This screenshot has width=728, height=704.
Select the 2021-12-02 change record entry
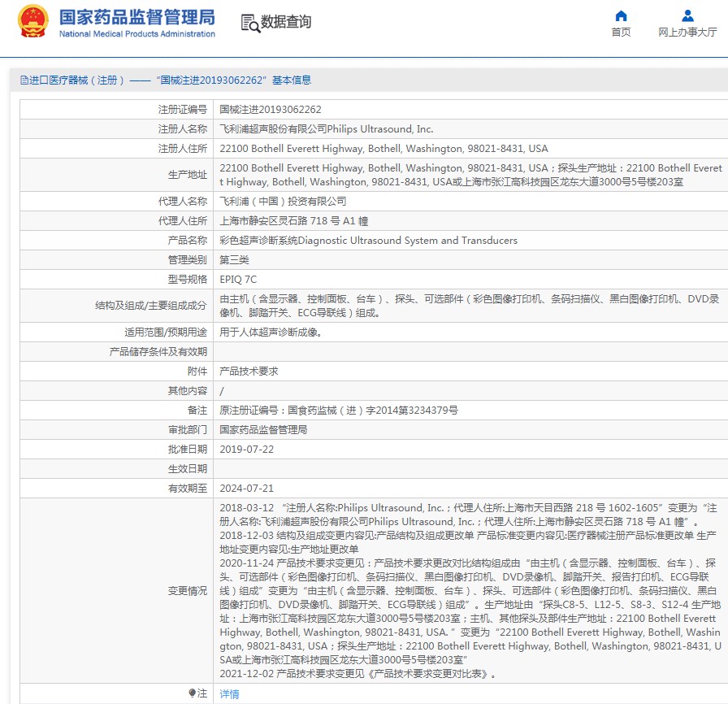(358, 674)
